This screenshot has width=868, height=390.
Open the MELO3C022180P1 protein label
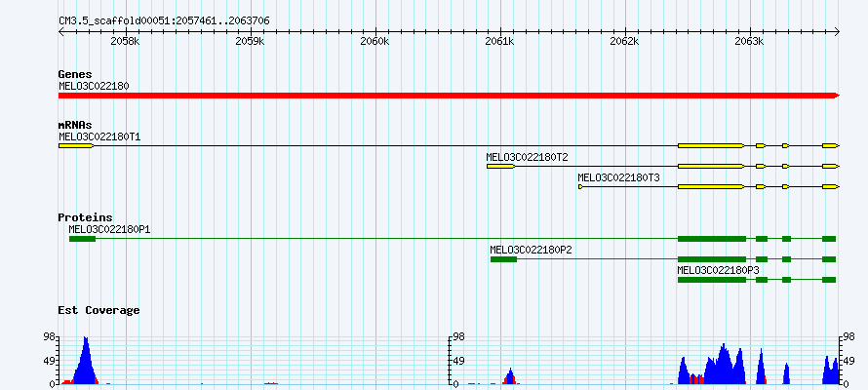point(109,229)
